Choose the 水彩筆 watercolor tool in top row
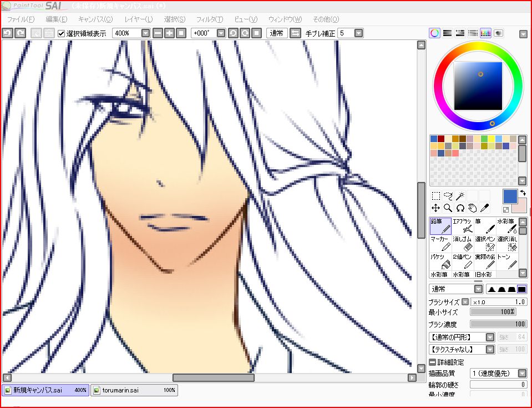This screenshot has width=532, height=408. [x=507, y=226]
